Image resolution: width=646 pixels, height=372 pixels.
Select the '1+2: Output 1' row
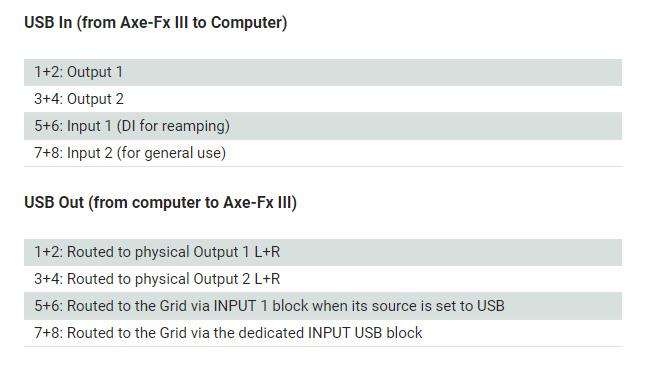[323, 72]
